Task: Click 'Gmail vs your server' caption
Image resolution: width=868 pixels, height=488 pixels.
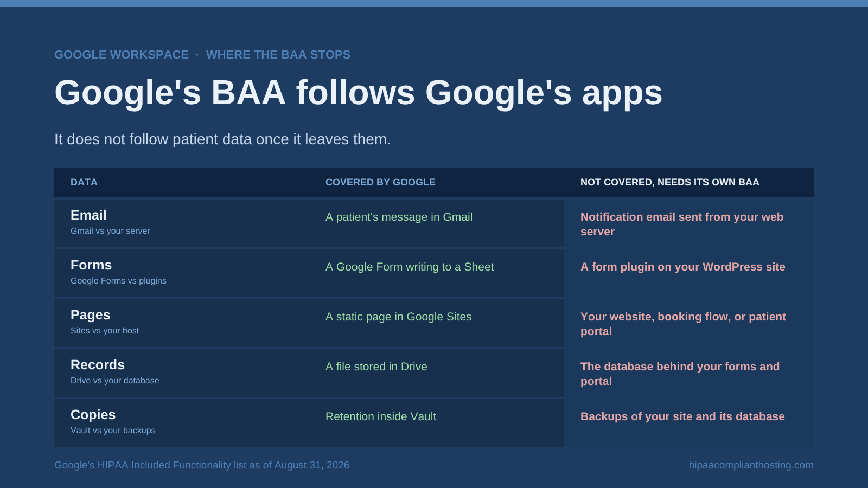Action: click(110, 231)
